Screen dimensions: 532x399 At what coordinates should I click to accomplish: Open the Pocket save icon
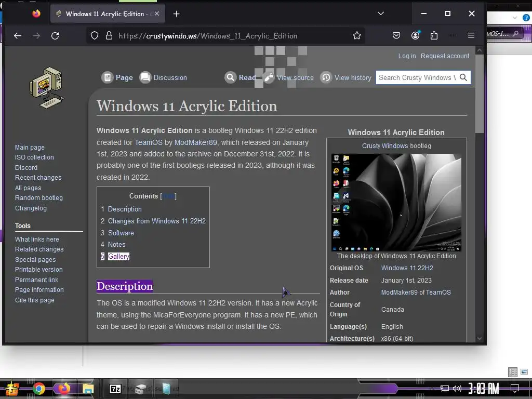396,35
